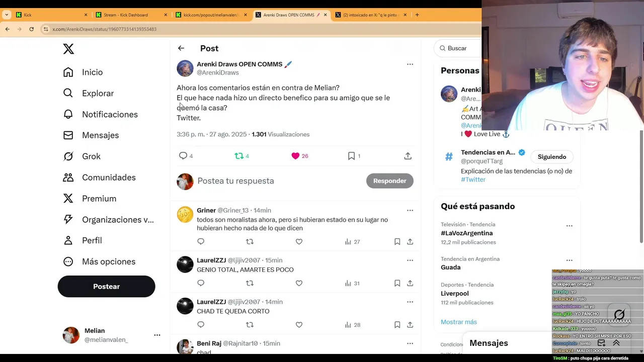644x362 pixels.
Task: Open the Liverpool trending topic
Action: coord(455,294)
